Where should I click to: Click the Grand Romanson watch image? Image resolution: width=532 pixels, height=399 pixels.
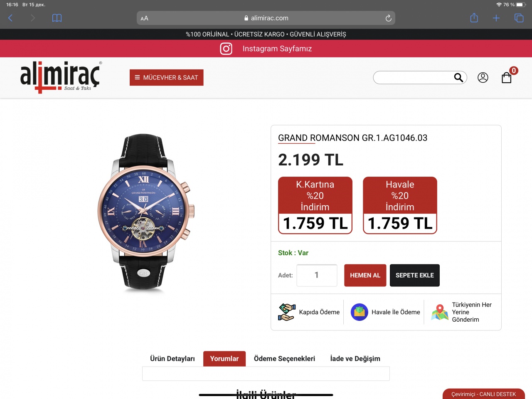(145, 212)
